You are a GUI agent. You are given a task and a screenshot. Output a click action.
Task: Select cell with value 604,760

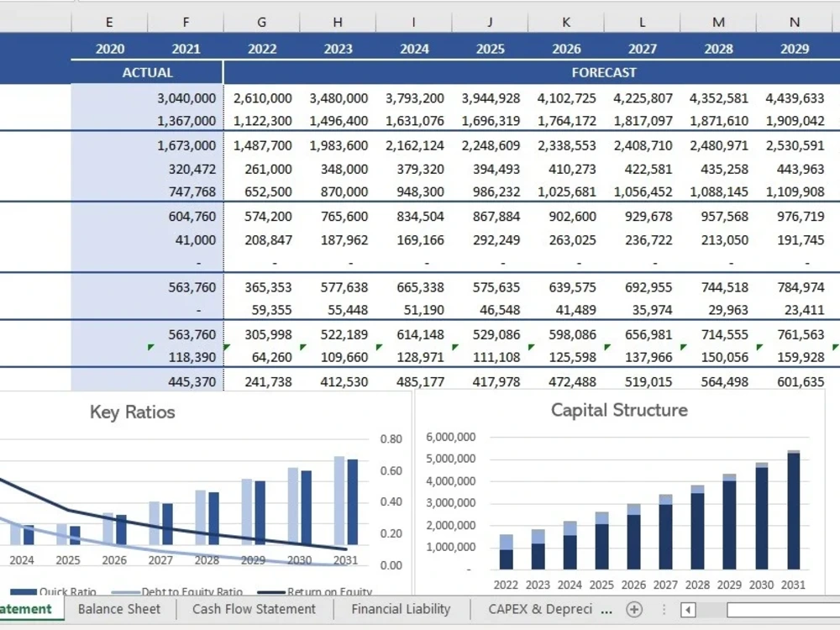point(186,216)
